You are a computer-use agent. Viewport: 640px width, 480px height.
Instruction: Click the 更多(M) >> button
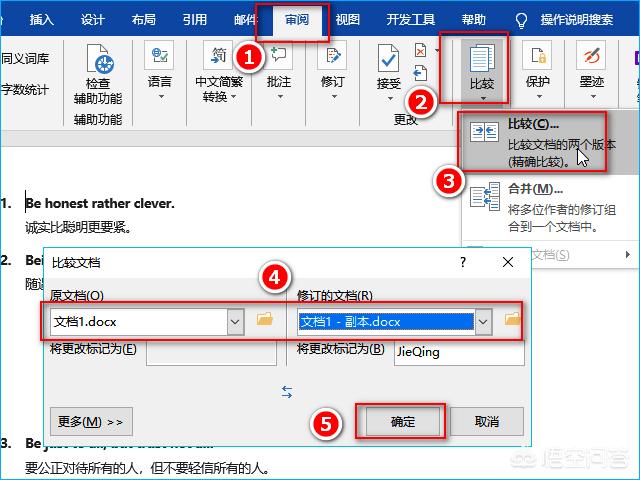[91, 421]
